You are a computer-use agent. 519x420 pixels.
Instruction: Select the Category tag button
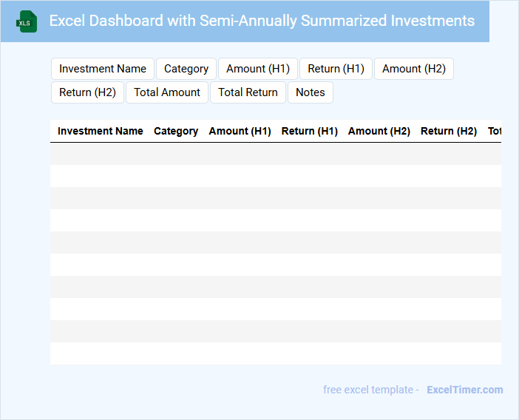pos(186,69)
